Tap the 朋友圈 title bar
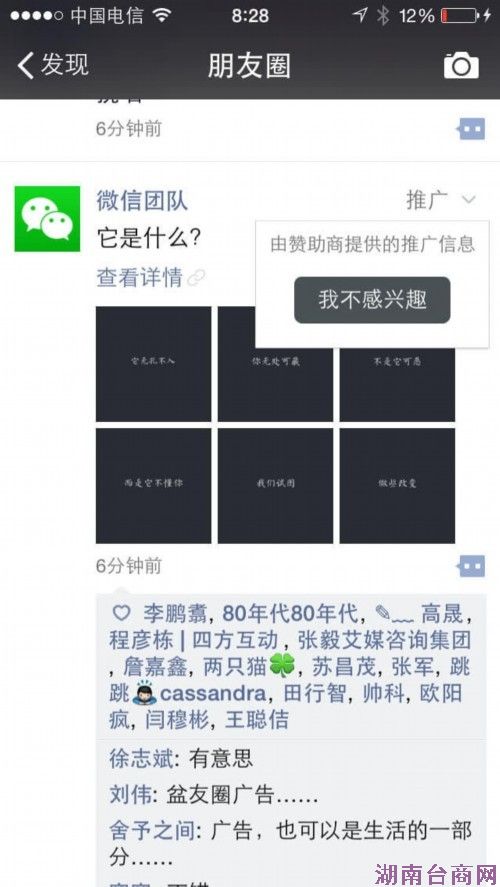500x887 pixels. pos(249,66)
